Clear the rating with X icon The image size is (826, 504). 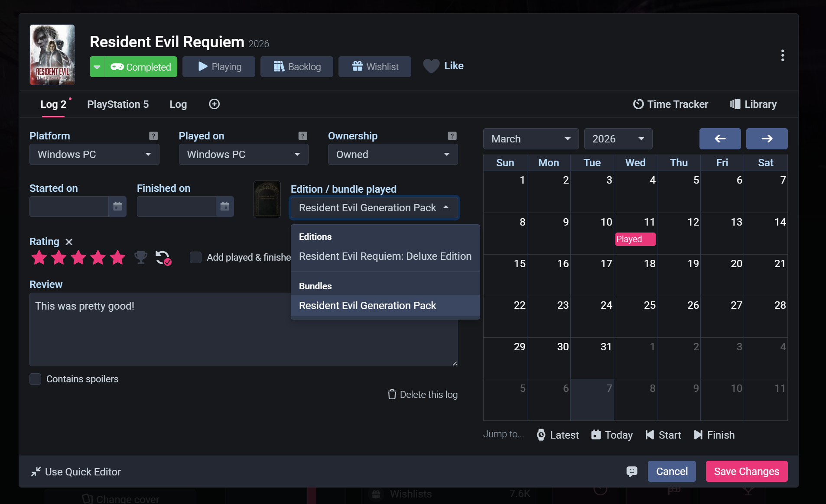click(x=69, y=242)
